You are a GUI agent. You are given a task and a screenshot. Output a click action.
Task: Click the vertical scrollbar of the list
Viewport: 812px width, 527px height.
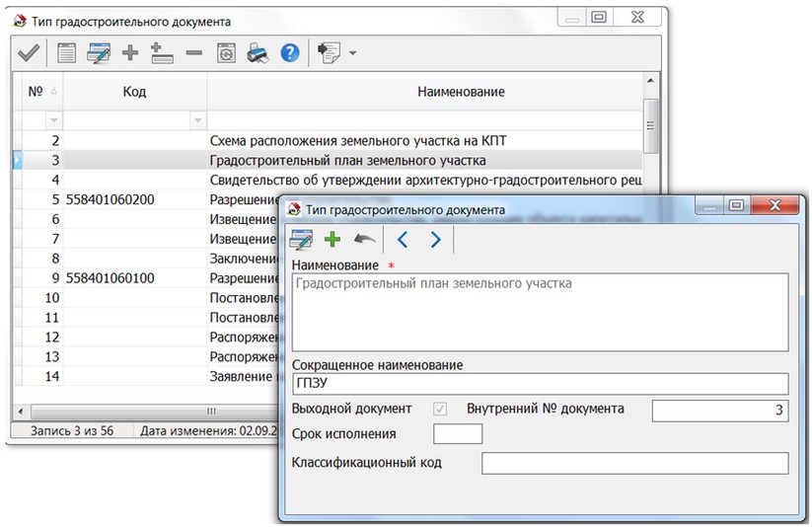coord(649,247)
